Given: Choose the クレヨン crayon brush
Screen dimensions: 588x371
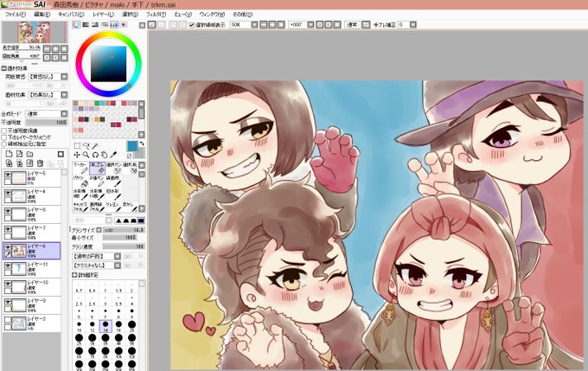Looking at the screenshot, I should (113, 207).
